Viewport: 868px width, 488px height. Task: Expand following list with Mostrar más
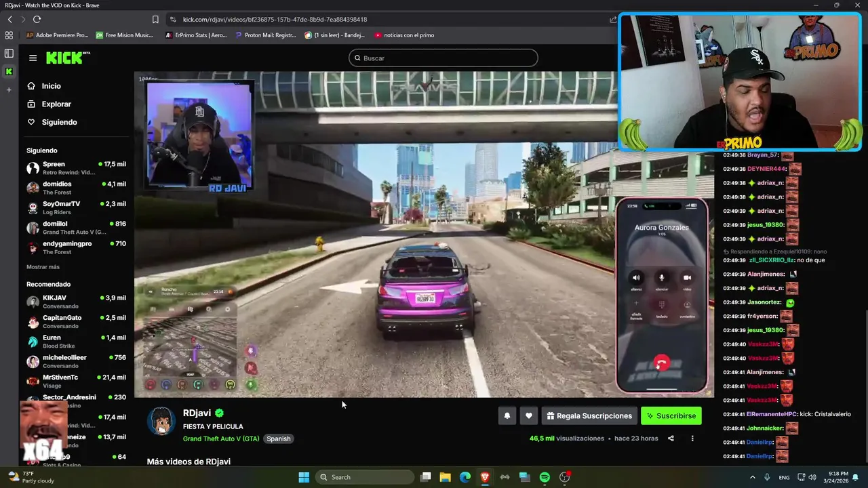click(43, 267)
